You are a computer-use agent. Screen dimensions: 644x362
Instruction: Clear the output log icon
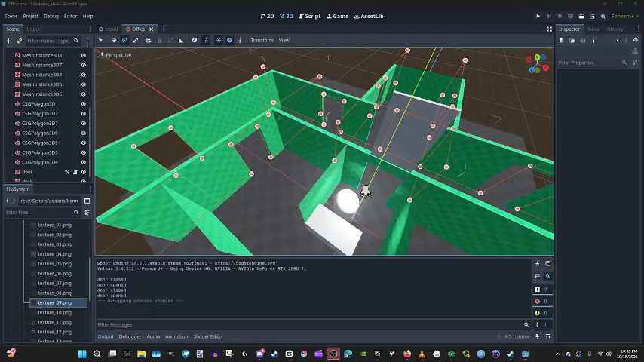[537, 263]
